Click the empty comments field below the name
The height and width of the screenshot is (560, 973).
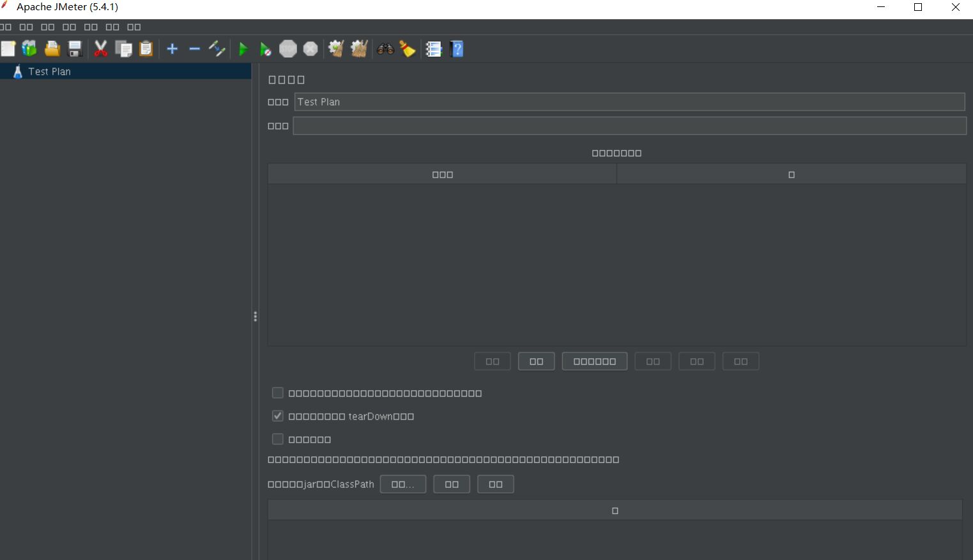click(x=629, y=126)
